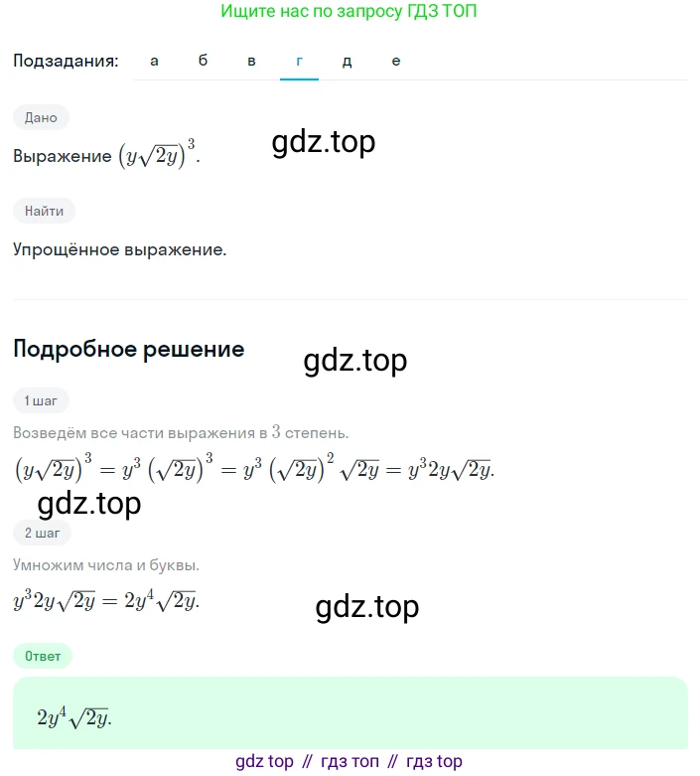Click the green answer box with the final result
The height and width of the screenshot is (776, 700).
(x=350, y=713)
